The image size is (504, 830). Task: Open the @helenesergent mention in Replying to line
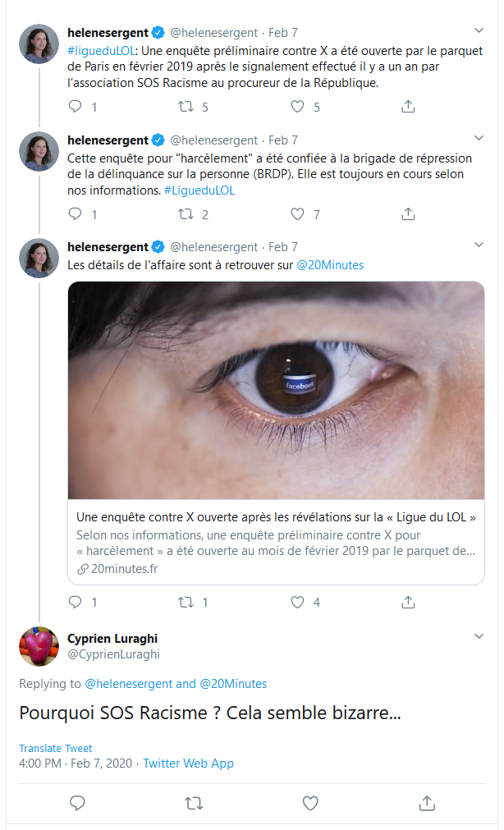(x=129, y=684)
